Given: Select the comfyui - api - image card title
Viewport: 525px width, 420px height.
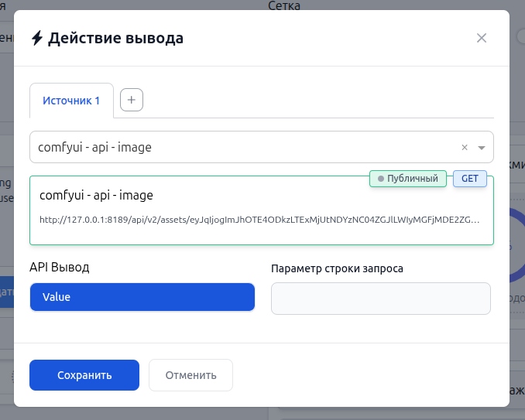Looking at the screenshot, I should tap(96, 195).
